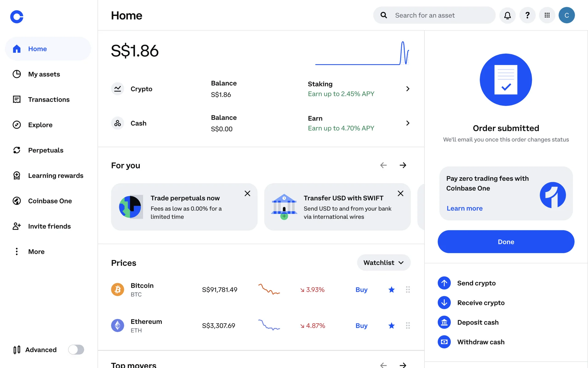Screen dimensions: 588x368
Task: Click the Coinbase logo
Action: (x=17, y=17)
